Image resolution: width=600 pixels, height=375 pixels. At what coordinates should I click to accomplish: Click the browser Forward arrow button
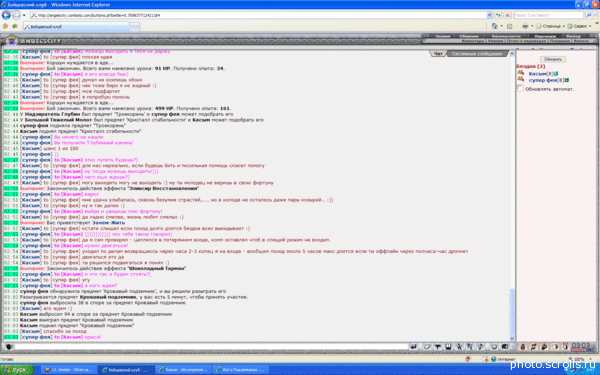pyautogui.click(x=16, y=15)
